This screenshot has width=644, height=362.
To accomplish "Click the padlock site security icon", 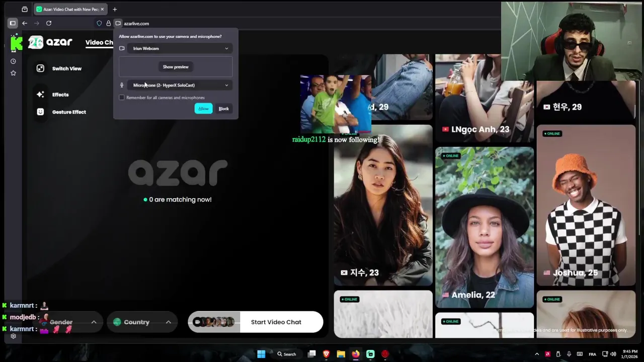I will click(108, 23).
